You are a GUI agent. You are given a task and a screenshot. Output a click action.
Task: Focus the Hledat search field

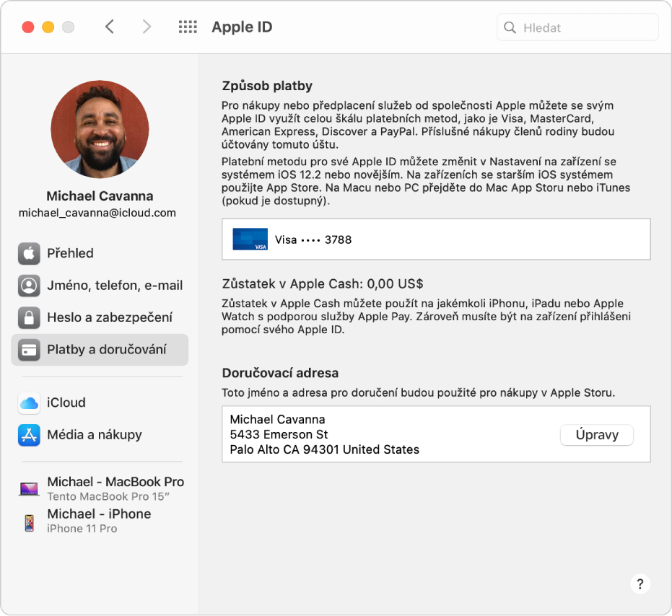tap(577, 27)
